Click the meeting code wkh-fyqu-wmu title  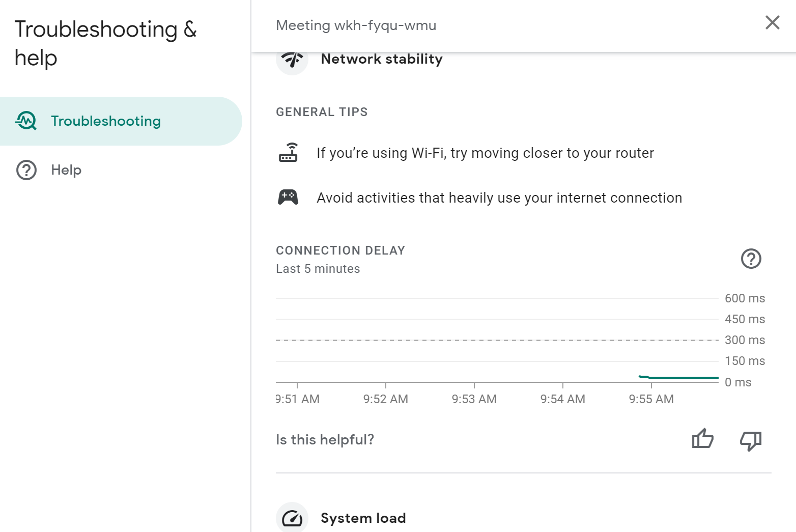(356, 25)
